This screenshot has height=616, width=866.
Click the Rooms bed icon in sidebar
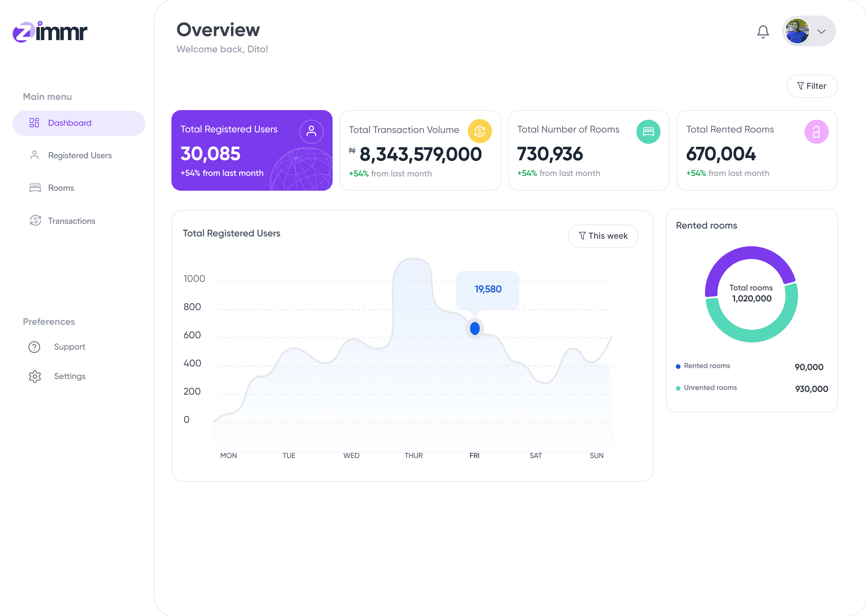(35, 188)
